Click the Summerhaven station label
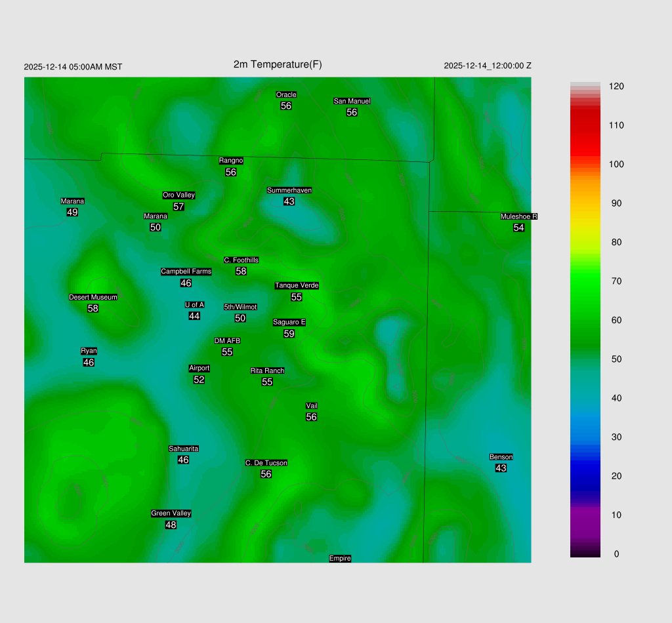 pos(289,190)
